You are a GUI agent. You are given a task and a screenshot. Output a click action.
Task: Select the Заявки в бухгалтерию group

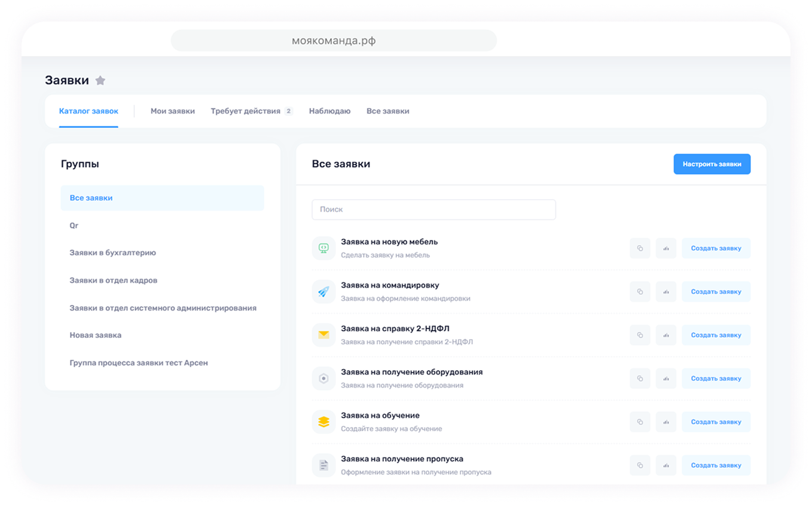[112, 253]
